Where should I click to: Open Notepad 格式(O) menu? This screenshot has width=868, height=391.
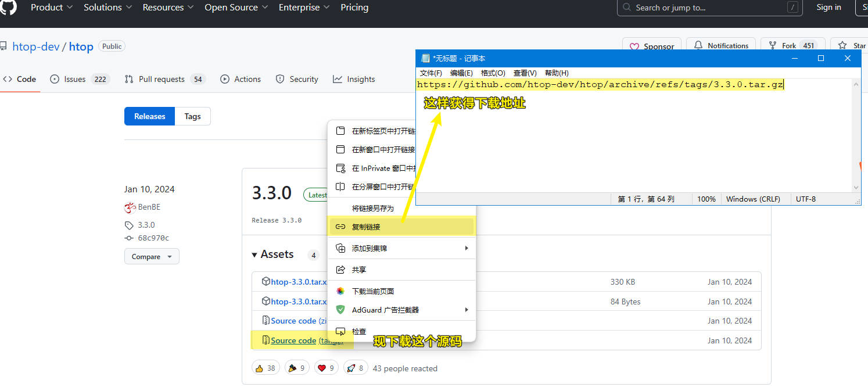click(493, 73)
